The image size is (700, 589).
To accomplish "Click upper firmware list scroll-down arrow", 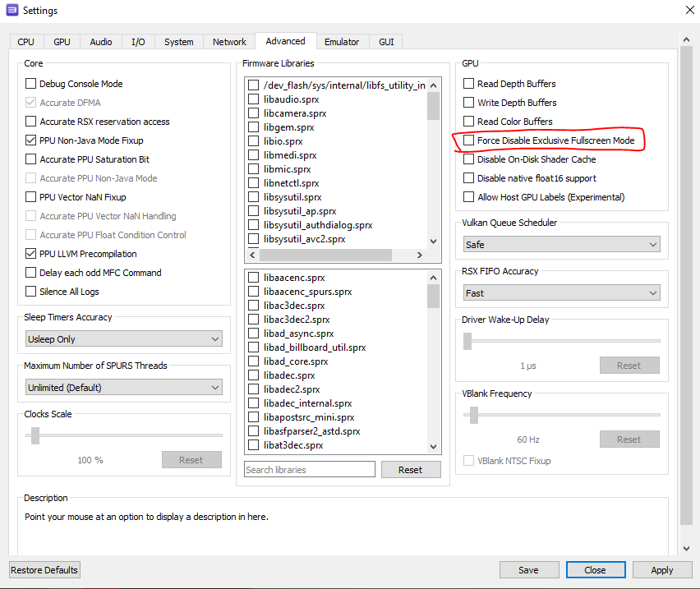I will 434,242.
